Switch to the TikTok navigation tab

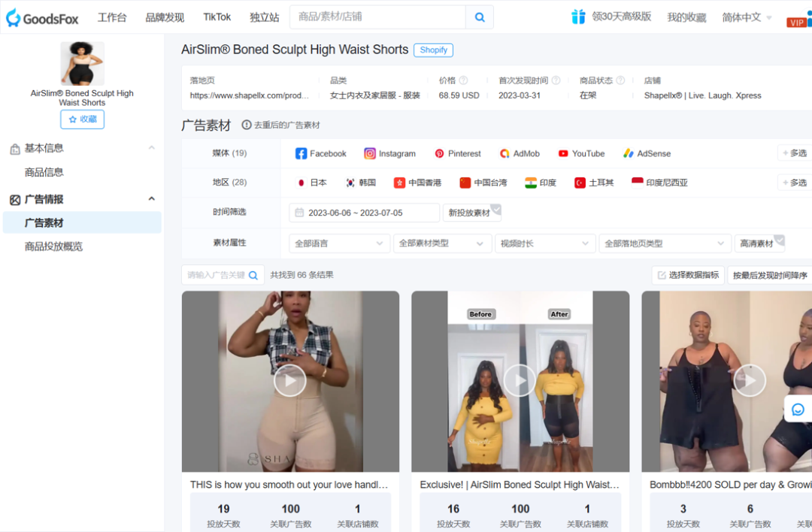click(x=217, y=17)
